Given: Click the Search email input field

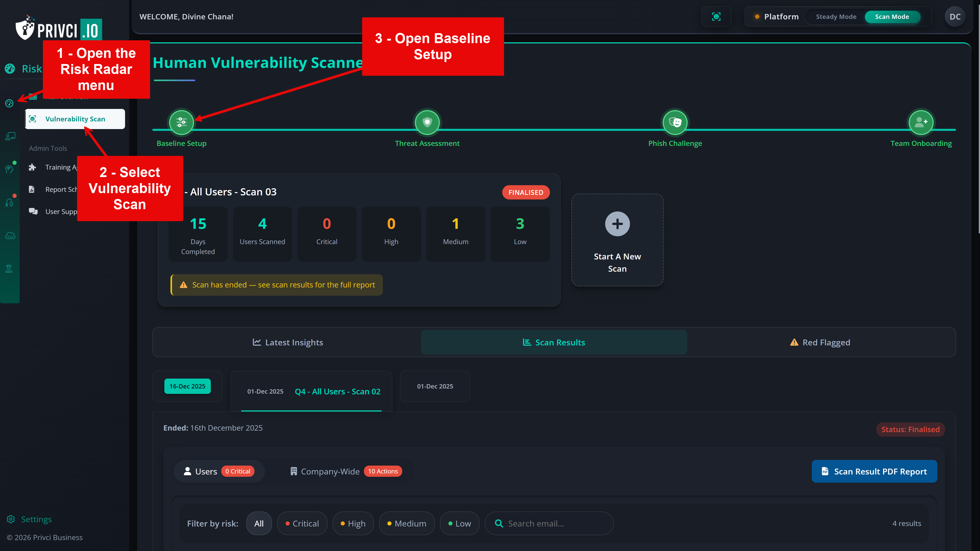Looking at the screenshot, I should point(549,523).
